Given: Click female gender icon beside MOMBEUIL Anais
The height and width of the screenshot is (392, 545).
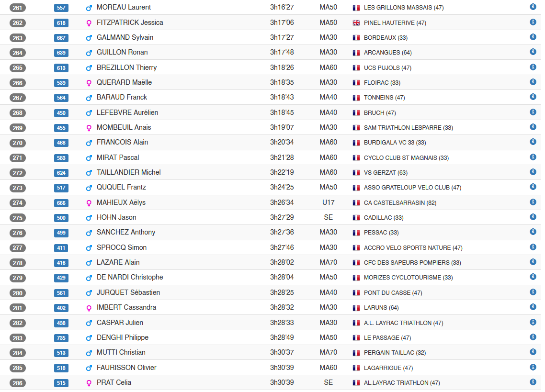Looking at the screenshot, I should [89, 128].
